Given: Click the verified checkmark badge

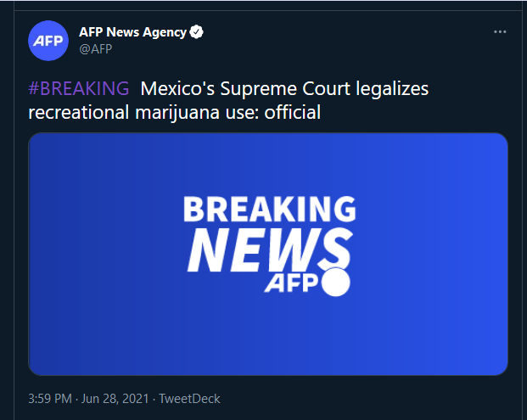Looking at the screenshot, I should [x=196, y=32].
